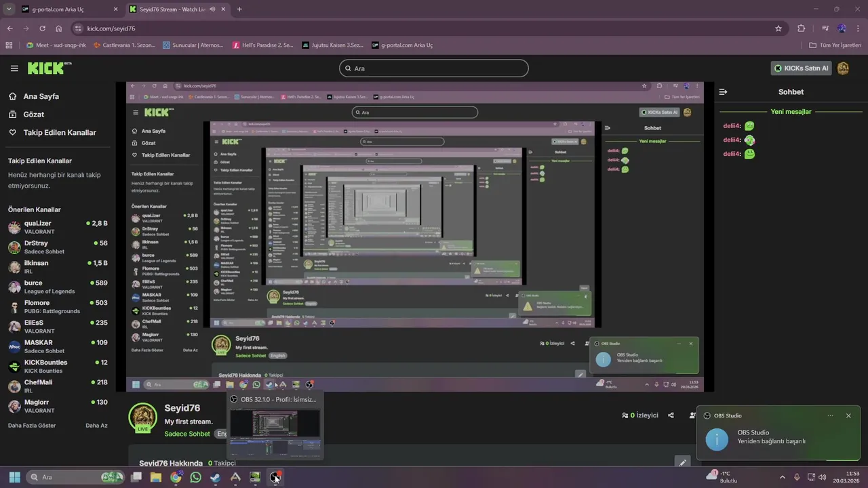Image resolution: width=868 pixels, height=488 pixels.
Task: Click the 0 İzleyici viewer count
Action: tap(639, 415)
